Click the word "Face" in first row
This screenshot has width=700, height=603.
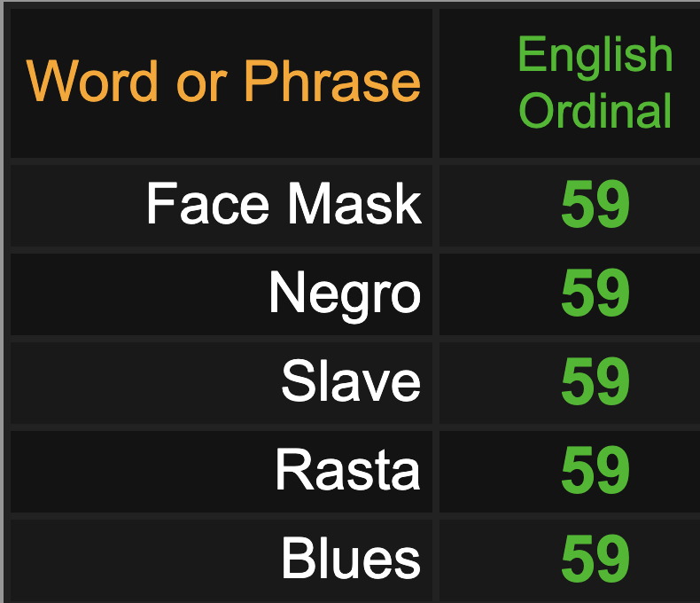pyautogui.click(x=207, y=204)
